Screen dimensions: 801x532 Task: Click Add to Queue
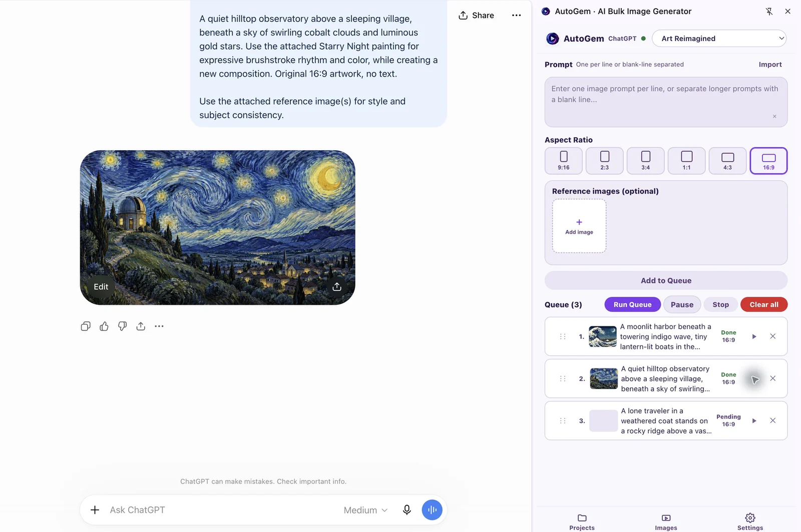click(666, 280)
